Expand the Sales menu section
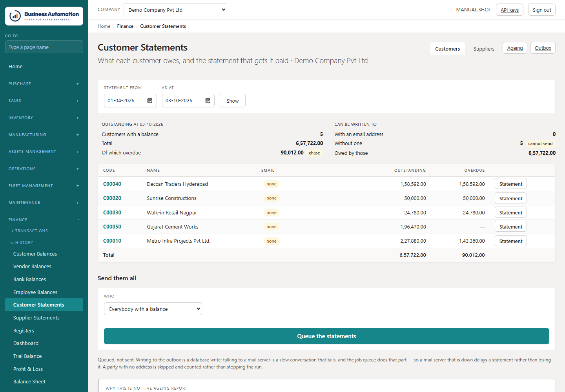 point(44,101)
